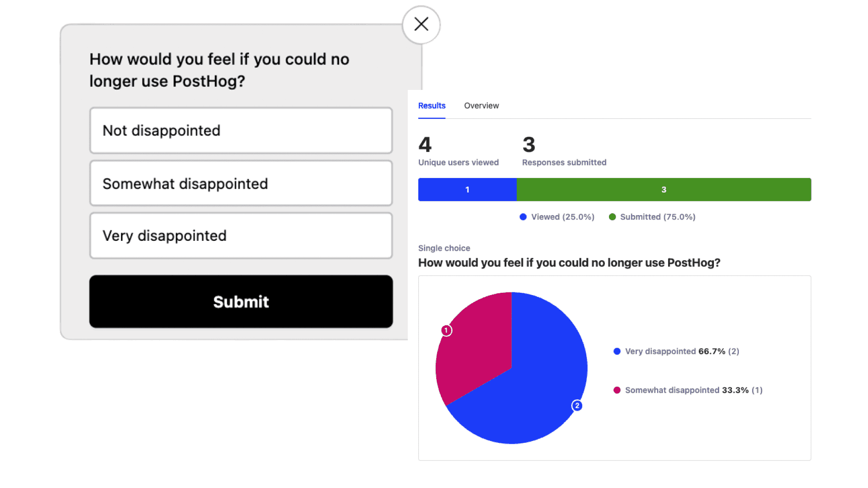Pick the Very disappointed option
Viewport: 868px width, 488px height.
[x=241, y=236]
